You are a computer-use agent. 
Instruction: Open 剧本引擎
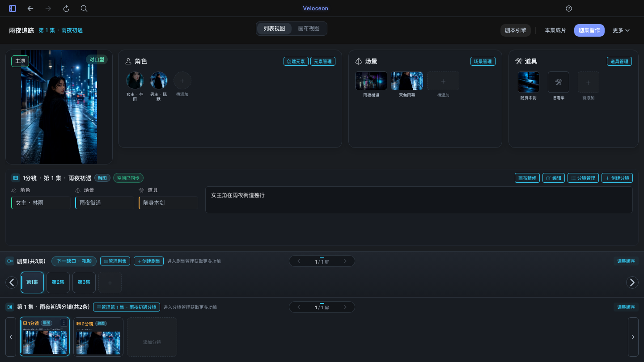tap(516, 30)
